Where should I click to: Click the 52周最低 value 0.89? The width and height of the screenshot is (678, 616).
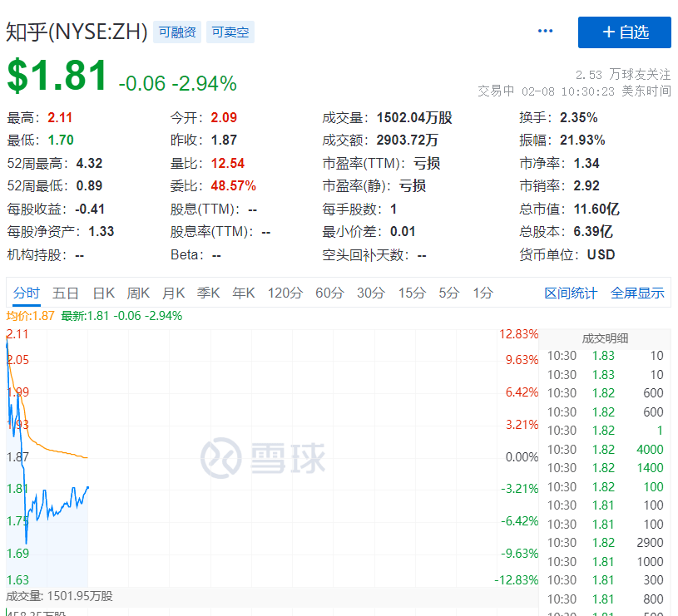tap(89, 185)
